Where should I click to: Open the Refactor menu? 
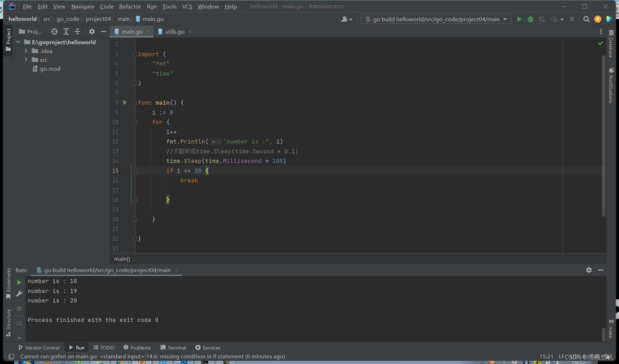point(130,6)
